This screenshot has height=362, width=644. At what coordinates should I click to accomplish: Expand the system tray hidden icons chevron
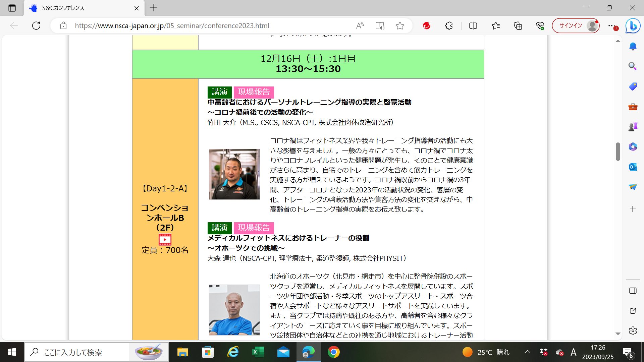pyautogui.click(x=527, y=352)
